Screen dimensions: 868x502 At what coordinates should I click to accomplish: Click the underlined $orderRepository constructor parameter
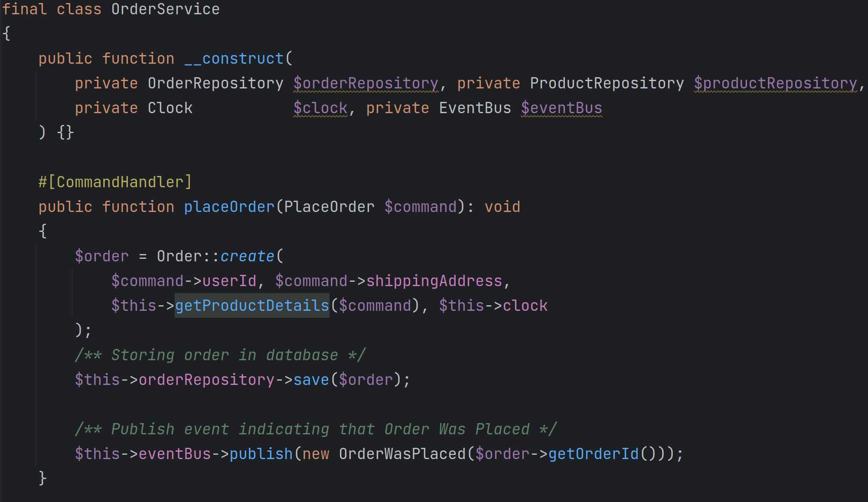(x=365, y=83)
